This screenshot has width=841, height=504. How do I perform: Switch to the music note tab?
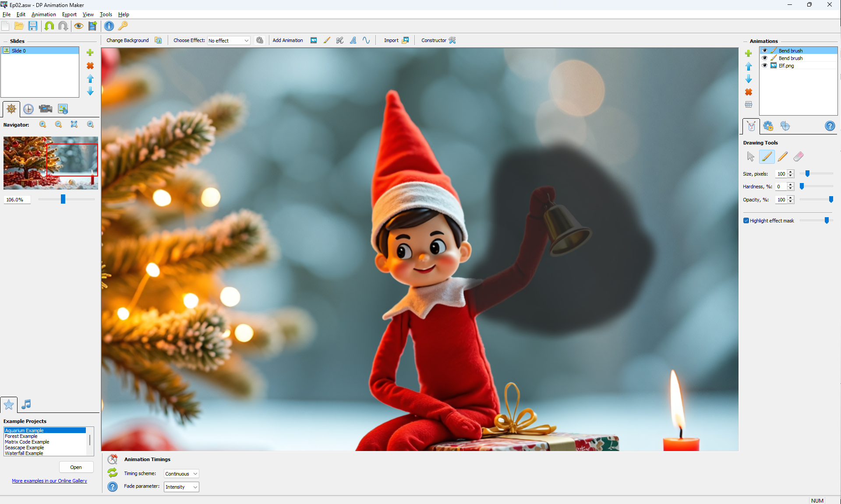[x=26, y=404]
